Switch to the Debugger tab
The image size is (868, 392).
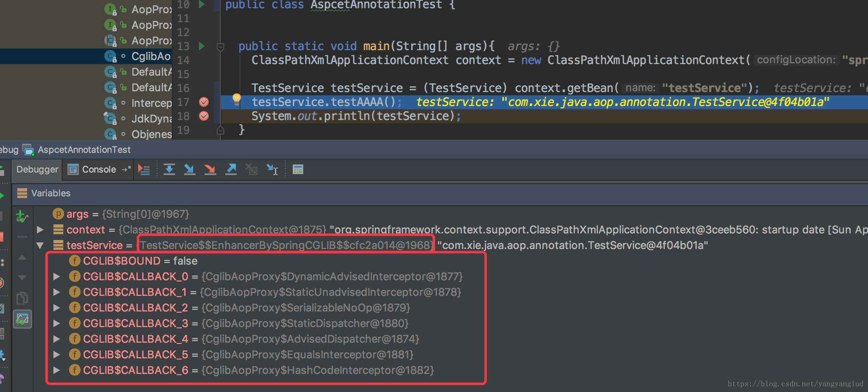point(37,169)
